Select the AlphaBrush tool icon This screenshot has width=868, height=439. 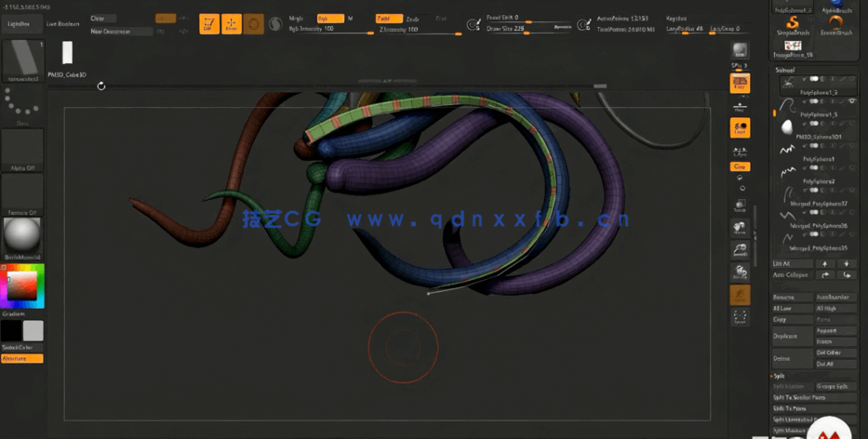[x=835, y=6]
